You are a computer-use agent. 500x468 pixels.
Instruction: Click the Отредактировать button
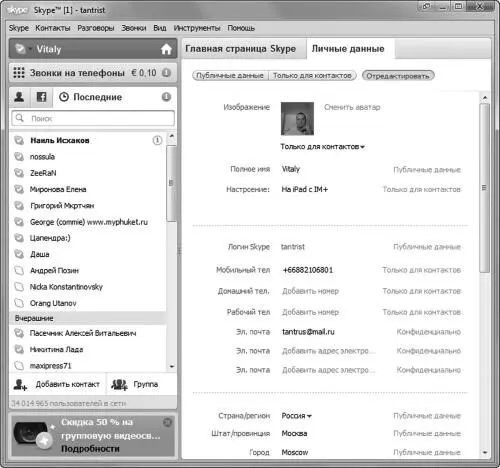(398, 76)
